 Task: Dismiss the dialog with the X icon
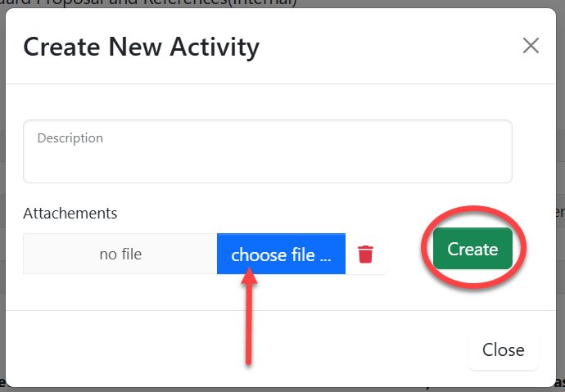pos(531,46)
